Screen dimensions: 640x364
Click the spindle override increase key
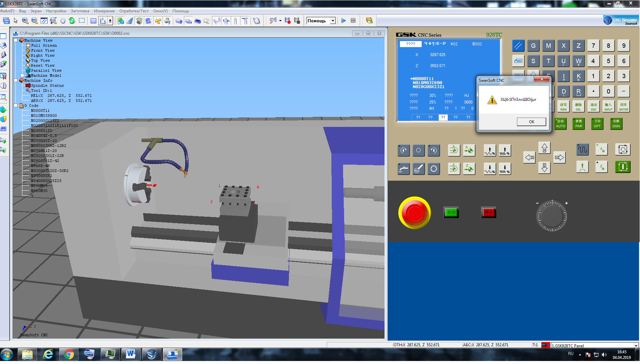pyautogui.click(x=490, y=151)
